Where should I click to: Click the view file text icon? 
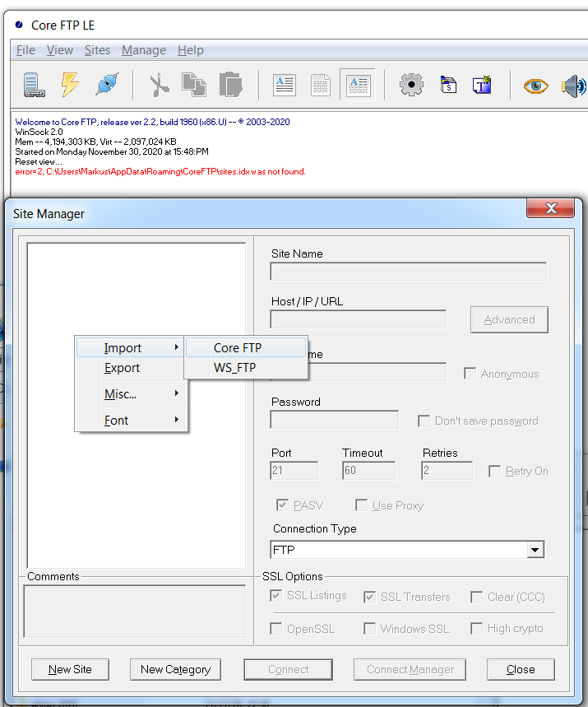coord(285,85)
